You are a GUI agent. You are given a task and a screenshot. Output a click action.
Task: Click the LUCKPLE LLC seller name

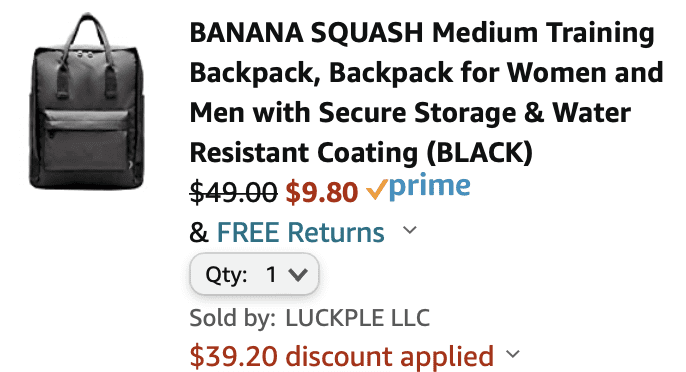(357, 318)
